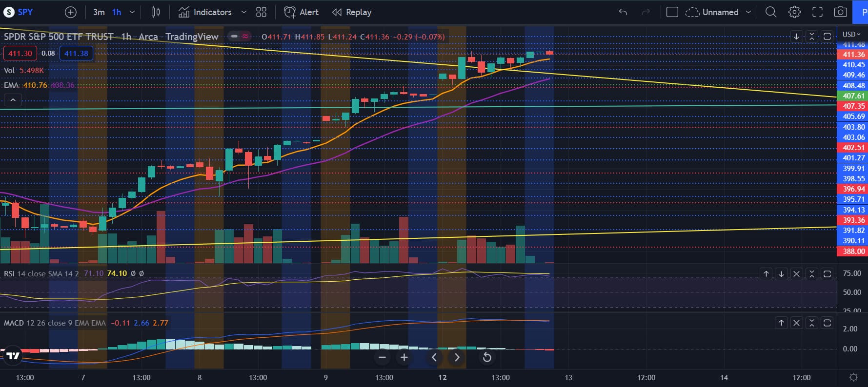The height and width of the screenshot is (387, 868).
Task: Select the EMA indicator legend
Action: [x=11, y=85]
